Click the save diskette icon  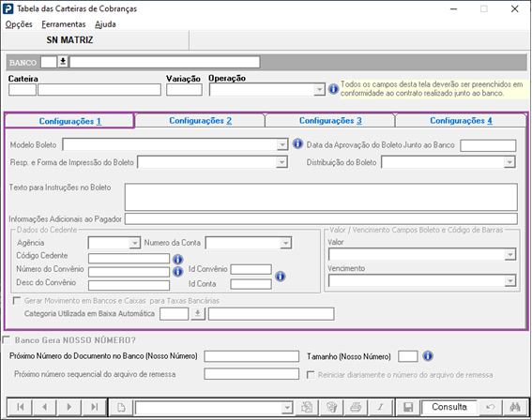click(x=408, y=407)
